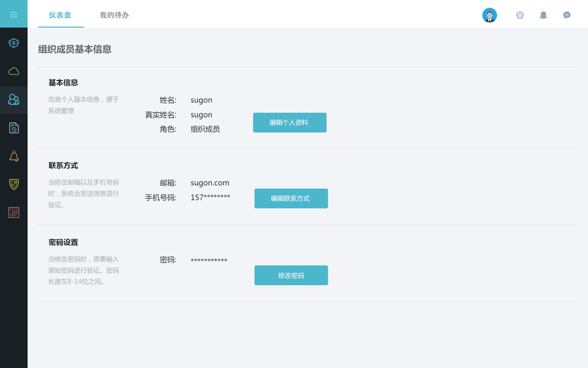
Task: Open the yellow security shield icon
Action: coord(13,184)
